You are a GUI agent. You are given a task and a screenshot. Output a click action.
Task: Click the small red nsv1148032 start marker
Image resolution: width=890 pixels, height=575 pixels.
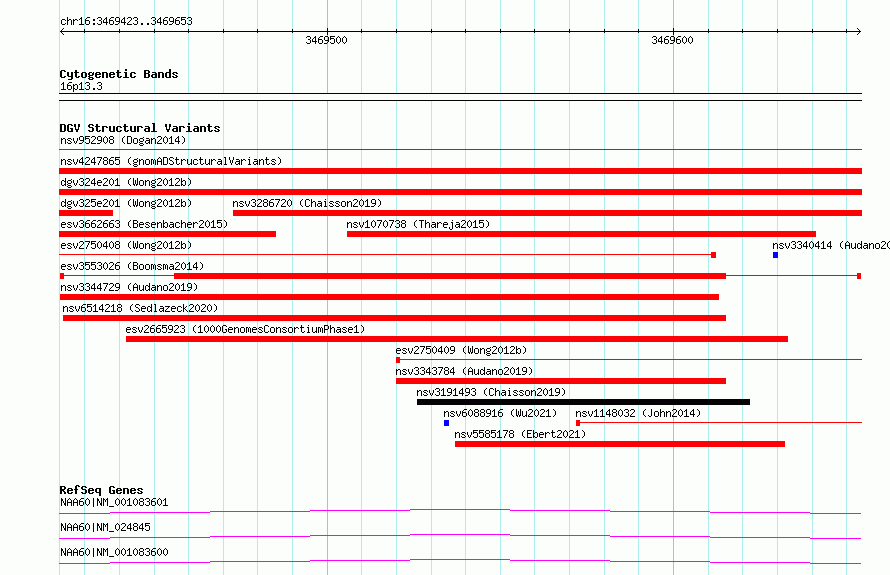click(578, 423)
